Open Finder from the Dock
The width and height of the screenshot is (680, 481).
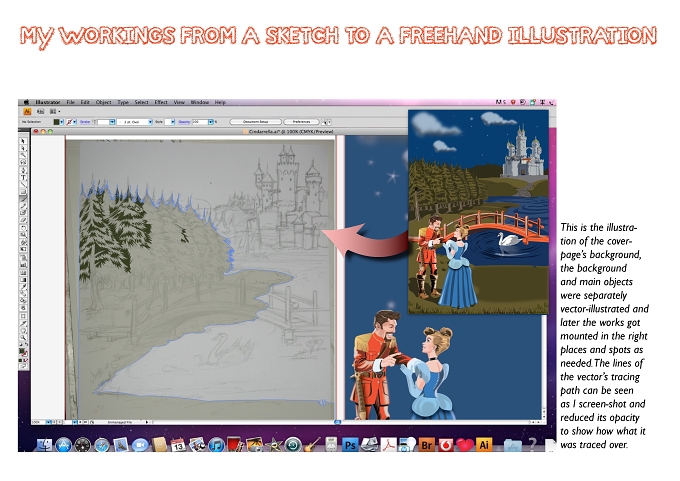(44, 444)
